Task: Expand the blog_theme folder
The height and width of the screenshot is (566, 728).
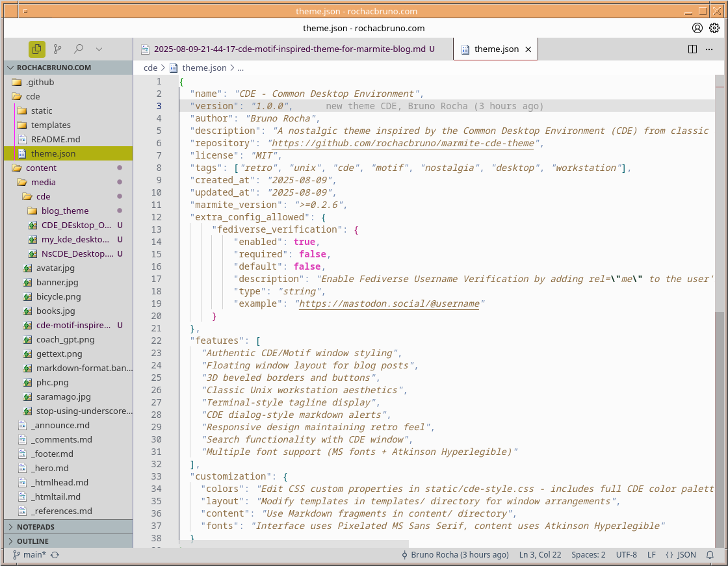Action: point(68,211)
